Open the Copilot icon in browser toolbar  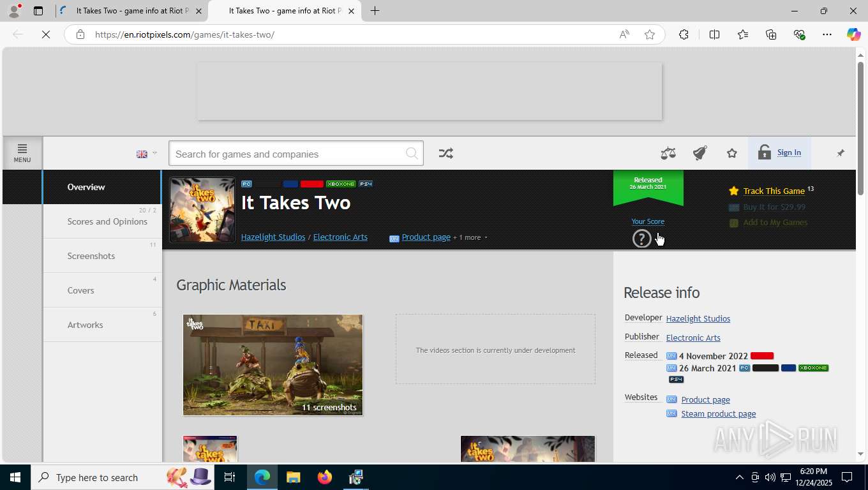coord(853,34)
